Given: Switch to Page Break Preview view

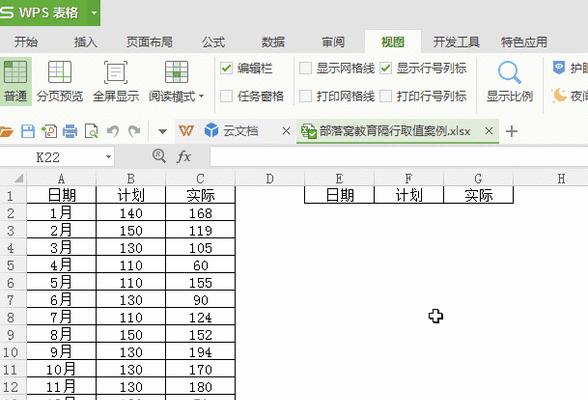Looking at the screenshot, I should 60,81.
